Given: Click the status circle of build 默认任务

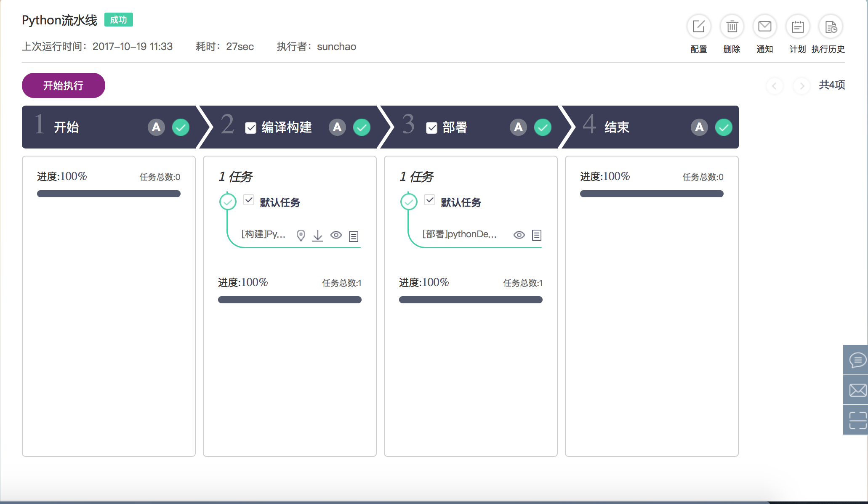Looking at the screenshot, I should [x=228, y=202].
